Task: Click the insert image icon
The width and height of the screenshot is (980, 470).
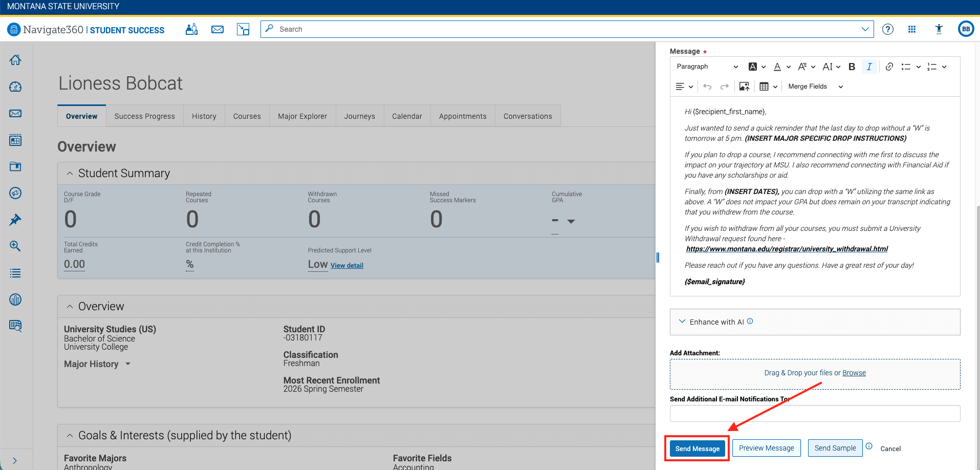Action: click(x=744, y=87)
